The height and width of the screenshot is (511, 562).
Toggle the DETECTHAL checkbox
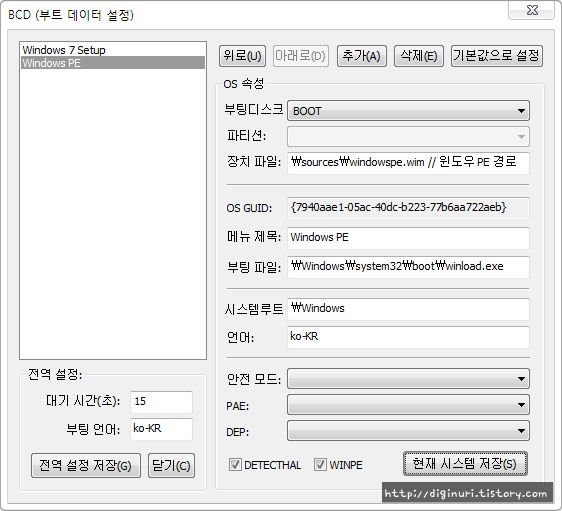point(235,465)
